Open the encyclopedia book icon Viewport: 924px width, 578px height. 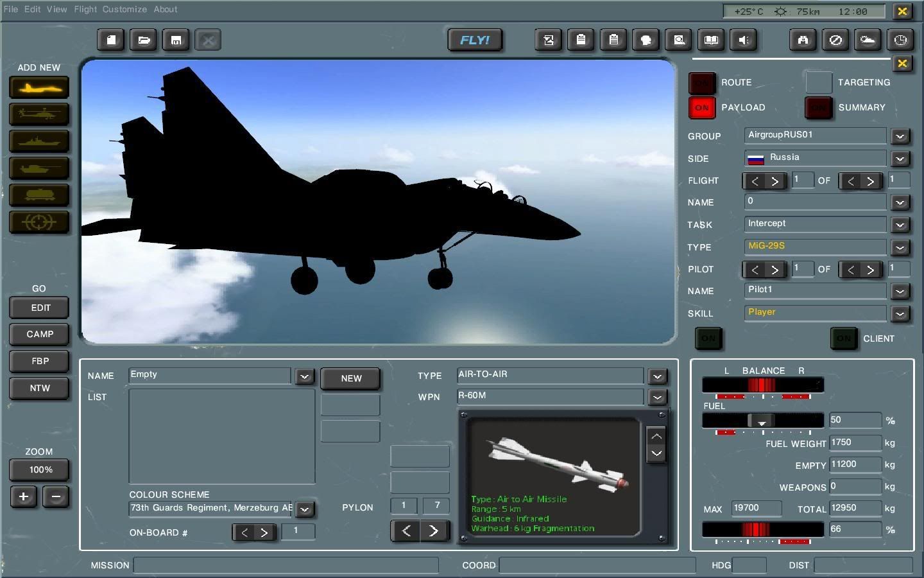[711, 40]
